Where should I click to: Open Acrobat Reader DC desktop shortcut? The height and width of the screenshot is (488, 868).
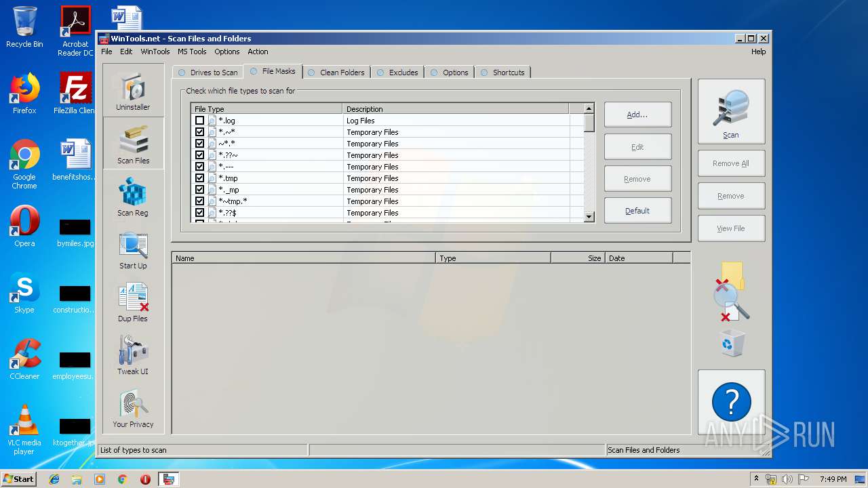(x=75, y=31)
